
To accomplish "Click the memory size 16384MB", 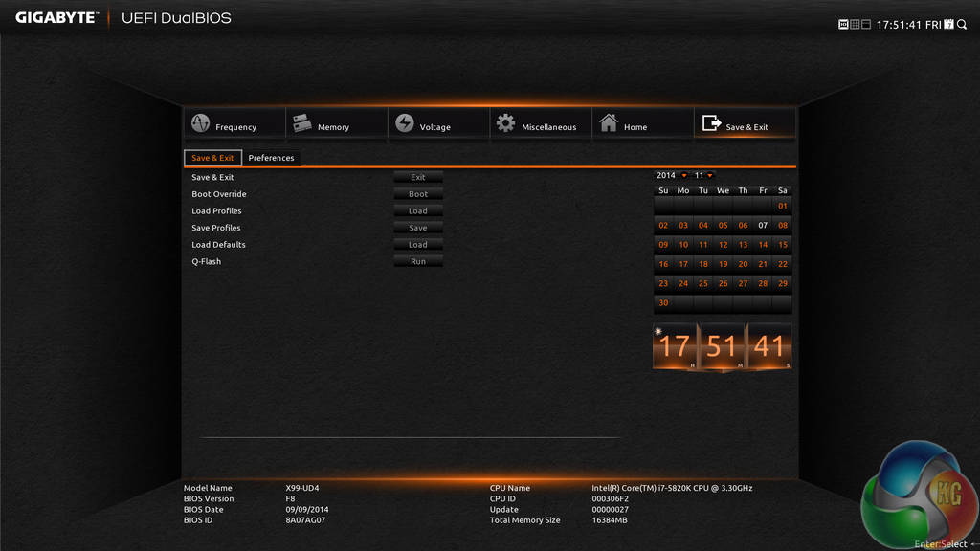I will (x=610, y=519).
